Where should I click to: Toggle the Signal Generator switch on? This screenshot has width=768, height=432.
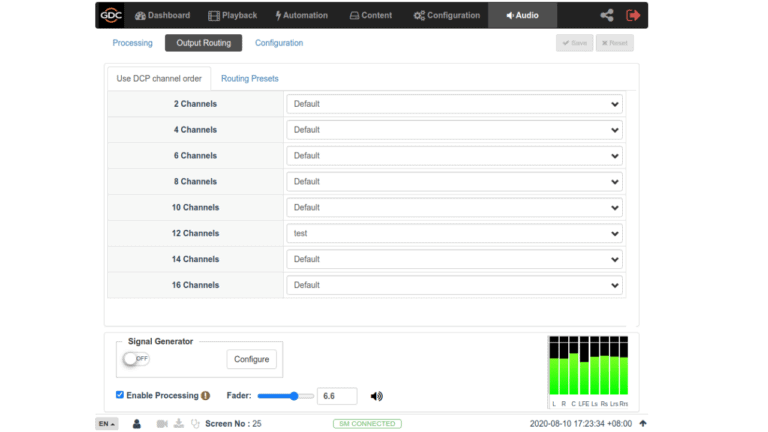coord(136,359)
